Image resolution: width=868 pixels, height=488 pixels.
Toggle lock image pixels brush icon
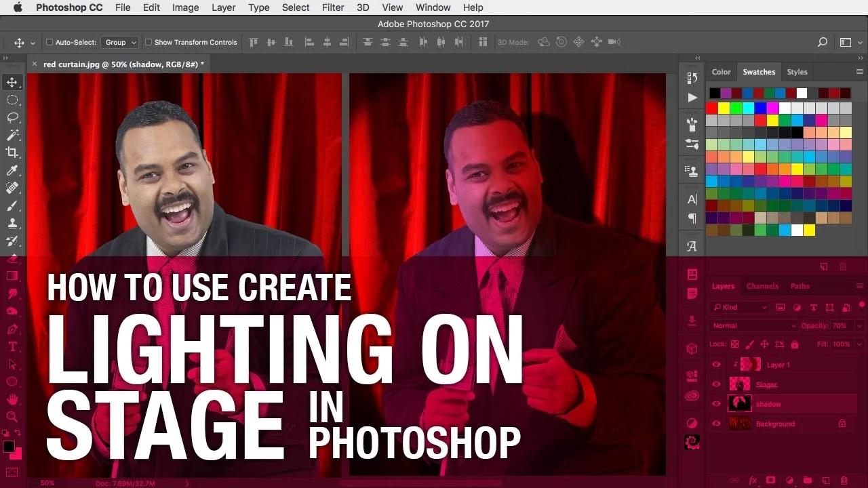pyautogui.click(x=750, y=344)
